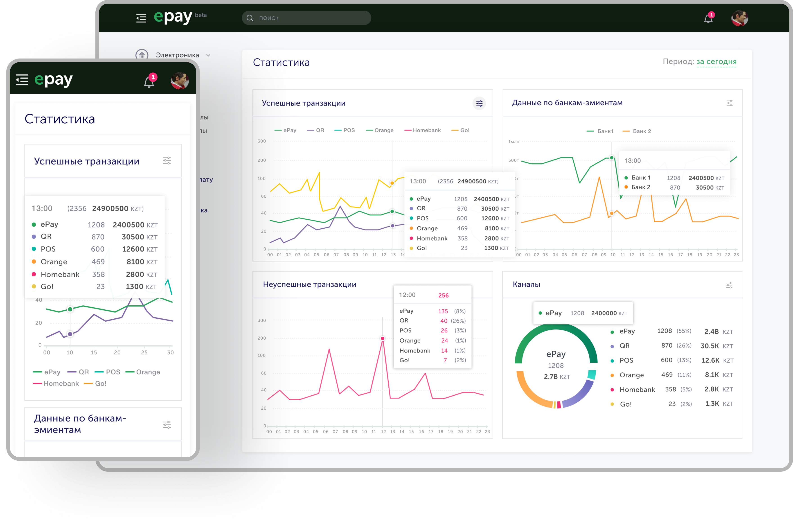Click the green ePay point on mobile chart
This screenshot has height=532, width=793.
[x=70, y=309]
